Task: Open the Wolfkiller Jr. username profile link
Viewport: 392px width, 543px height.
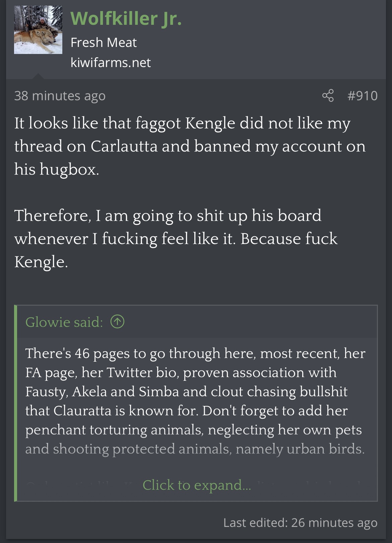Action: point(126,18)
